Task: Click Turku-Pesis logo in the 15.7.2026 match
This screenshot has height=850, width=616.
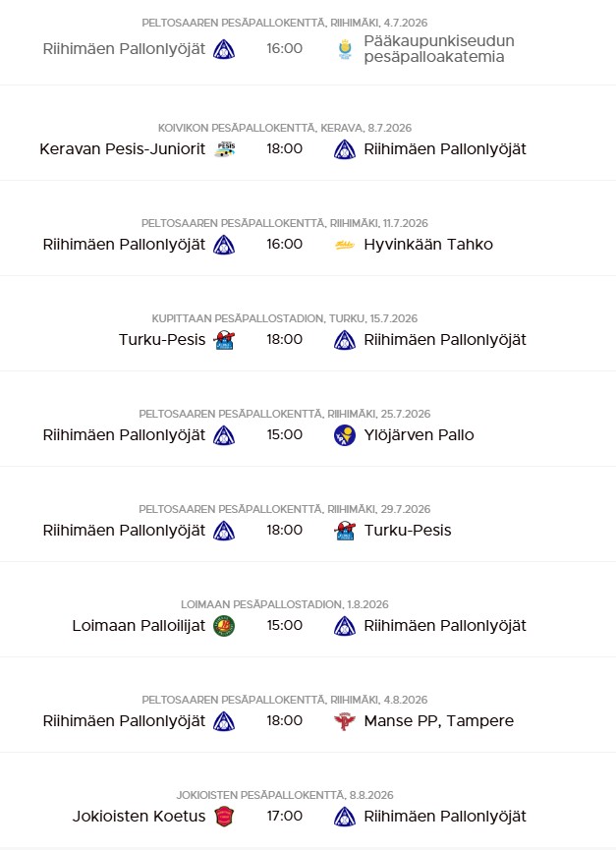Action: click(224, 340)
